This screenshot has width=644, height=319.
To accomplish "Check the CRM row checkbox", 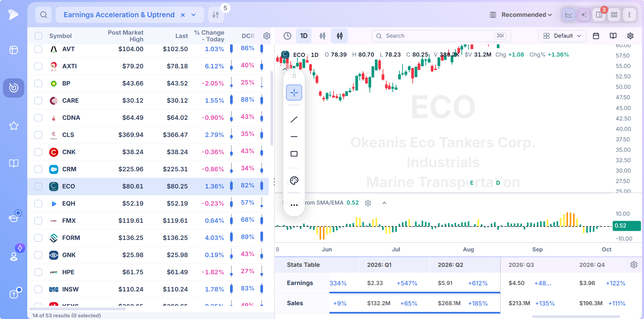I will point(38,169).
